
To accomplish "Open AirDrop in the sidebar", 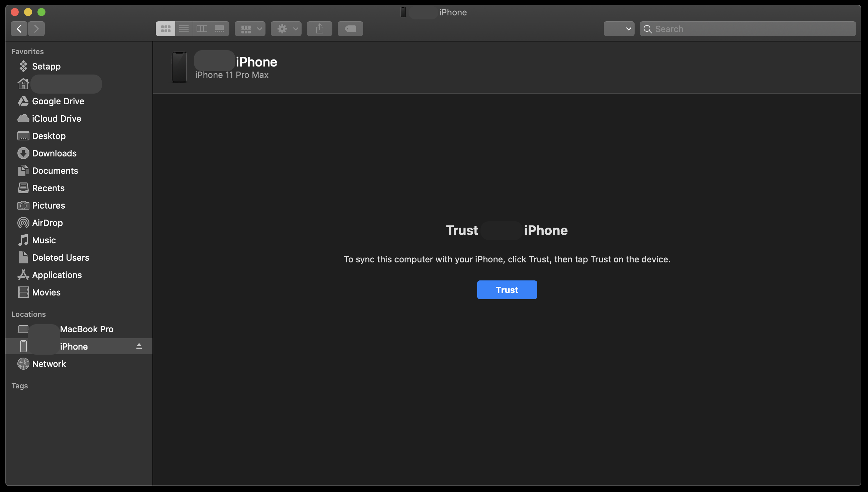I will [79, 223].
